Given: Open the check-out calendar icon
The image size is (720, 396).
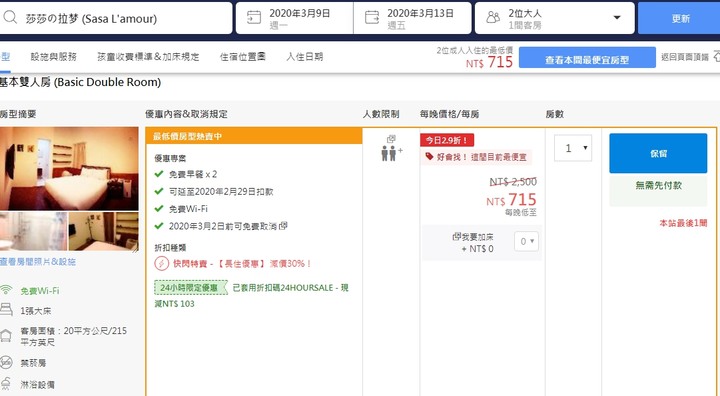Looking at the screenshot, I should [x=371, y=18].
